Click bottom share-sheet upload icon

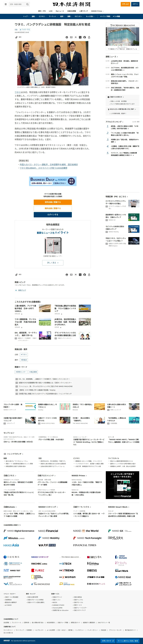(x=89, y=275)
